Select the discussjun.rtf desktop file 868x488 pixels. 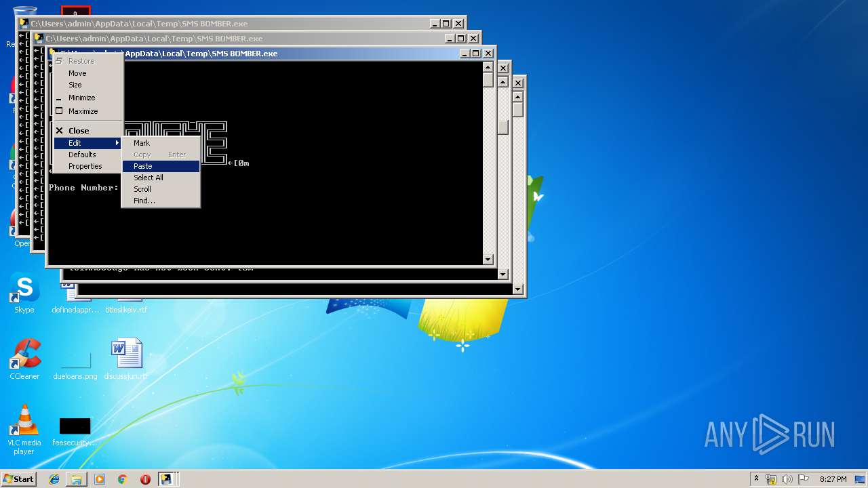(x=126, y=360)
